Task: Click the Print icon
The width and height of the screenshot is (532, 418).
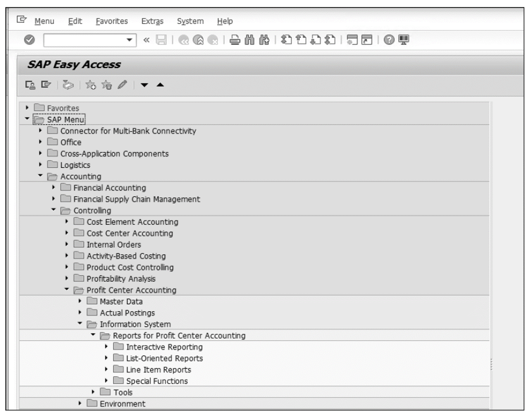Action: click(234, 39)
